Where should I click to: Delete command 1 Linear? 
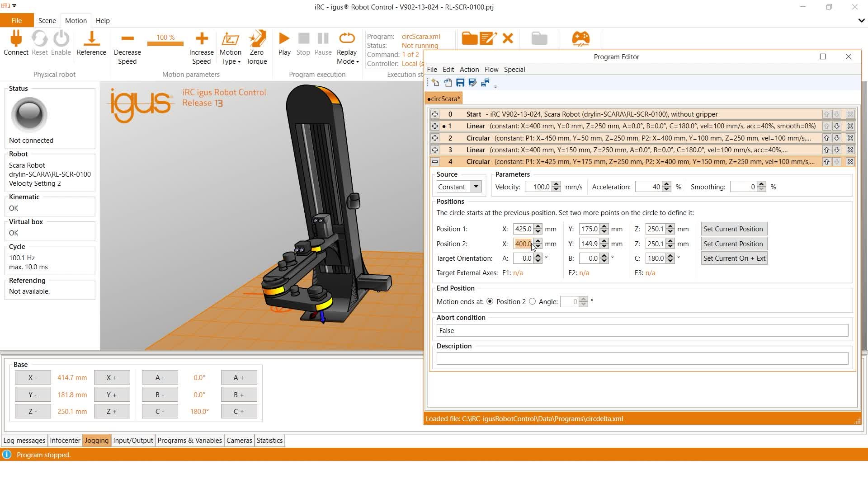[850, 126]
